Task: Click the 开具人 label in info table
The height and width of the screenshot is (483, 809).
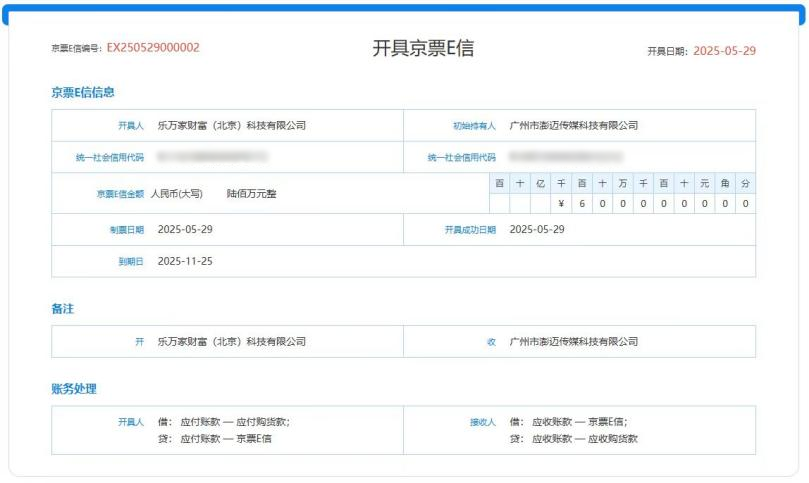Action: point(131,125)
